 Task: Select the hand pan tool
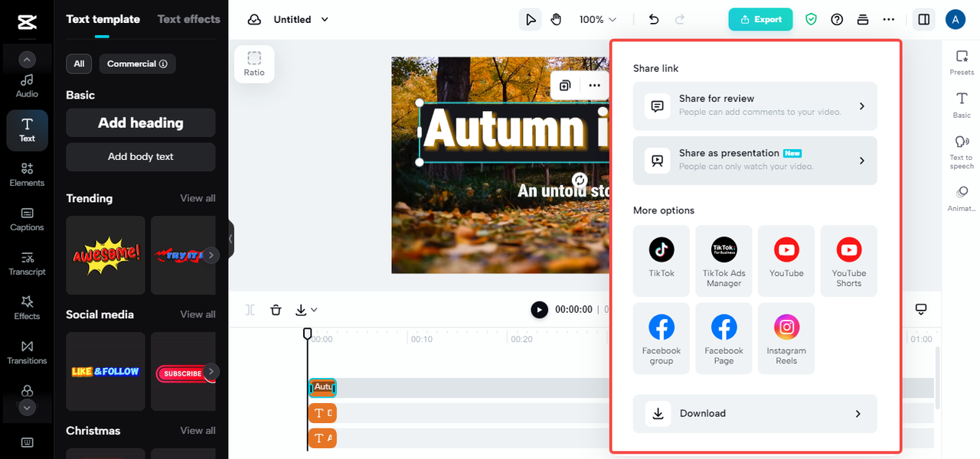557,20
